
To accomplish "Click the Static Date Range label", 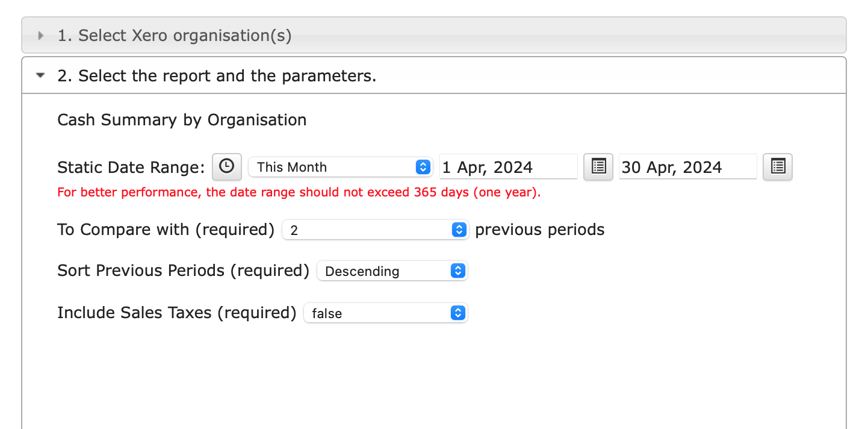I will point(131,168).
